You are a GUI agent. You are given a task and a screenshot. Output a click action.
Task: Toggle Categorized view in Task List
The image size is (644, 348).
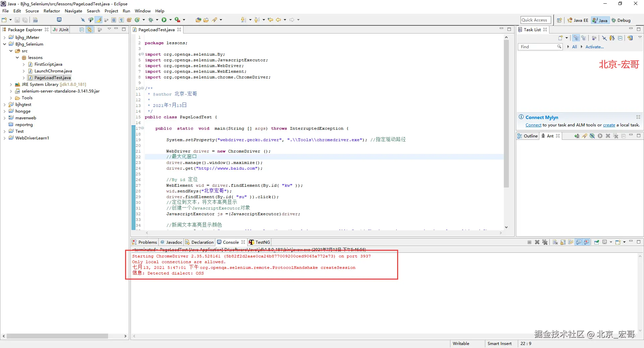point(576,38)
